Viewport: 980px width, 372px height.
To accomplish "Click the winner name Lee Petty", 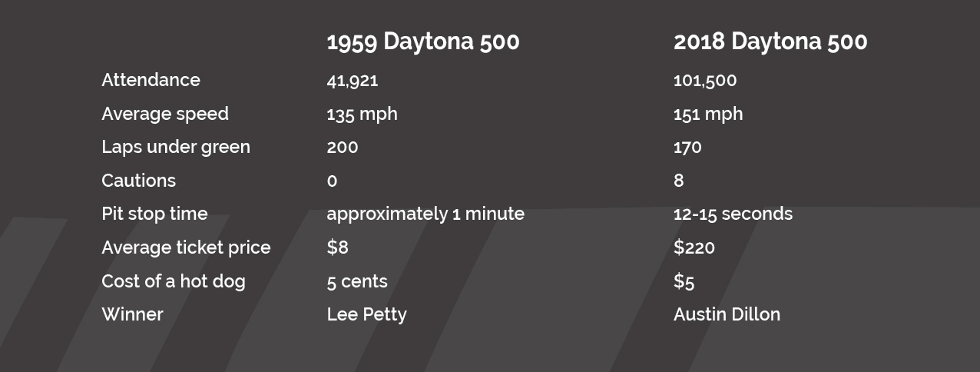I will coord(366,314).
